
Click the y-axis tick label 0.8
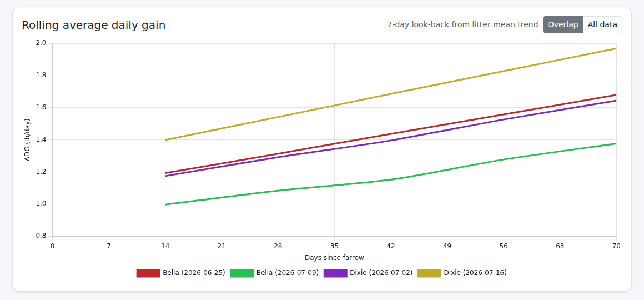42,236
